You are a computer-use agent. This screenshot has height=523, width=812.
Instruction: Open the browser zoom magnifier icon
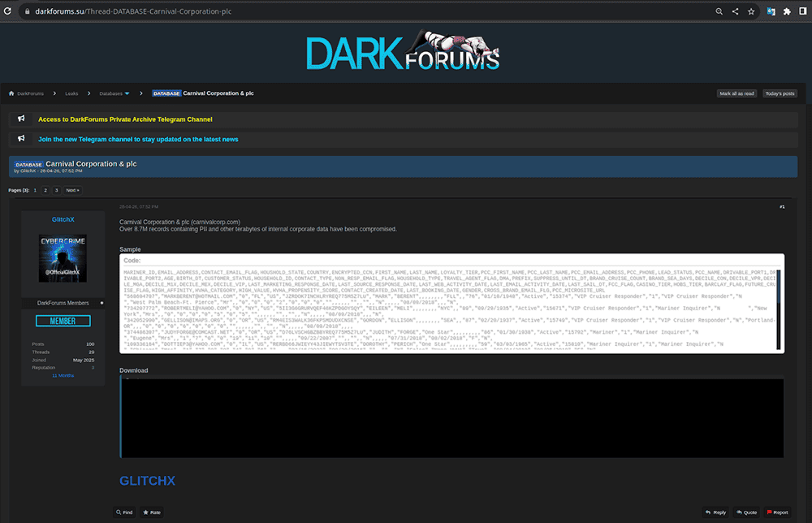click(719, 11)
